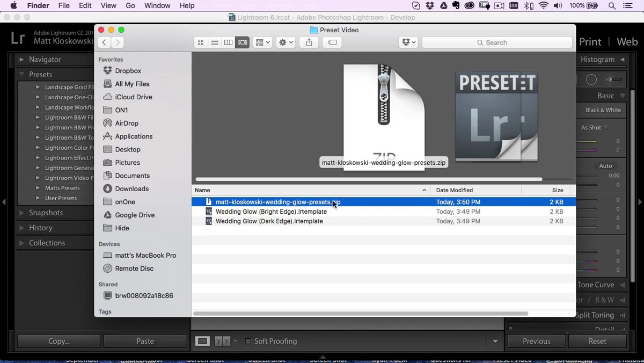Click the Finder Search field
This screenshot has width=644, height=363.
497,42
